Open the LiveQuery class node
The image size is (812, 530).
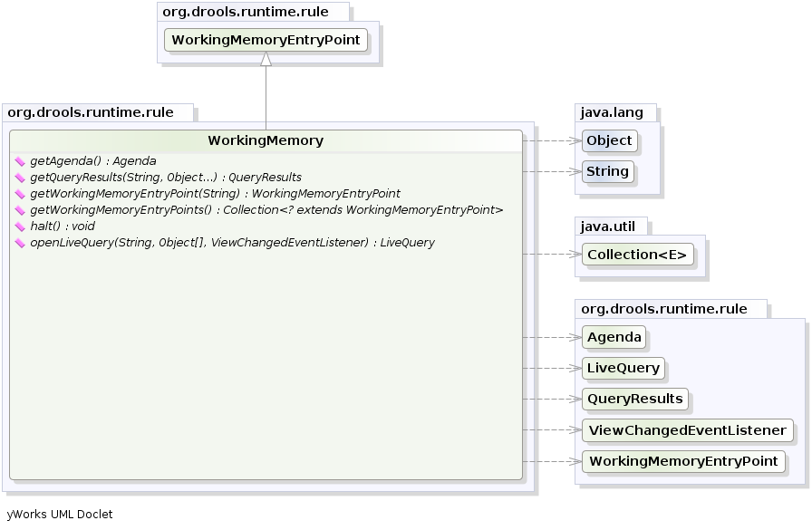click(x=623, y=368)
